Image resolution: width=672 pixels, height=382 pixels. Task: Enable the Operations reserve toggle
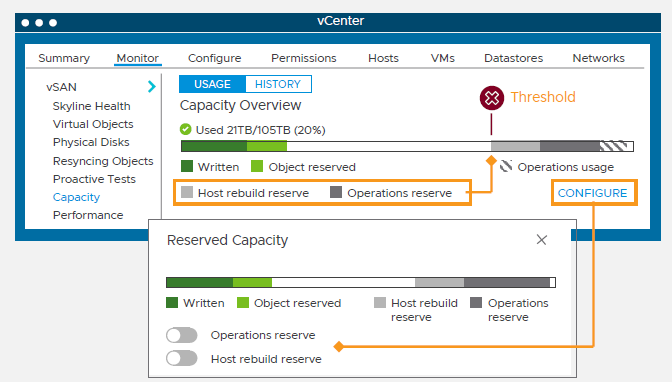coord(182,335)
